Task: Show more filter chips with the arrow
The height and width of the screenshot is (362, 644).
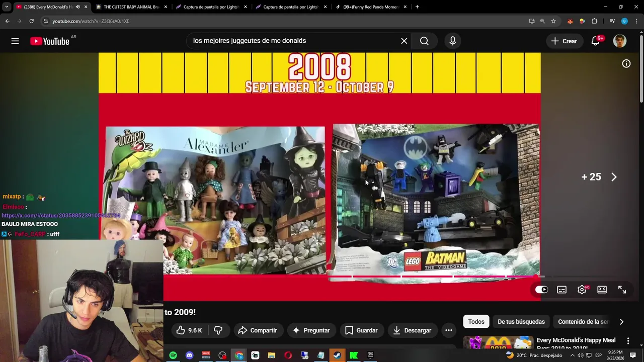Action: 621,322
